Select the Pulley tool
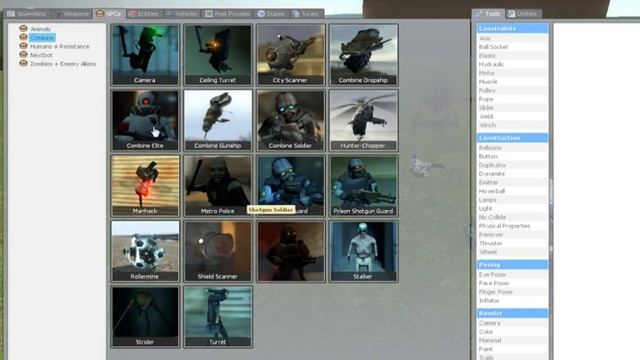 pyautogui.click(x=512, y=91)
